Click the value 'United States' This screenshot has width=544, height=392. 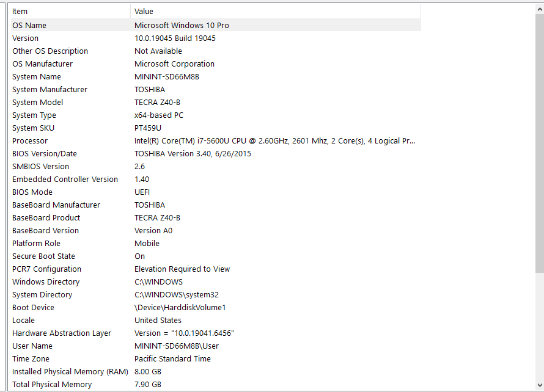pyautogui.click(x=158, y=320)
